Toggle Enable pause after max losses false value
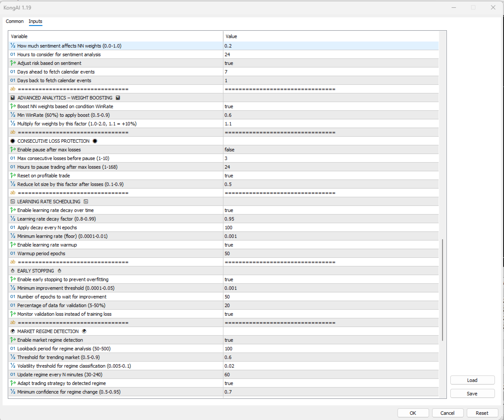The image size is (504, 420). click(x=331, y=150)
